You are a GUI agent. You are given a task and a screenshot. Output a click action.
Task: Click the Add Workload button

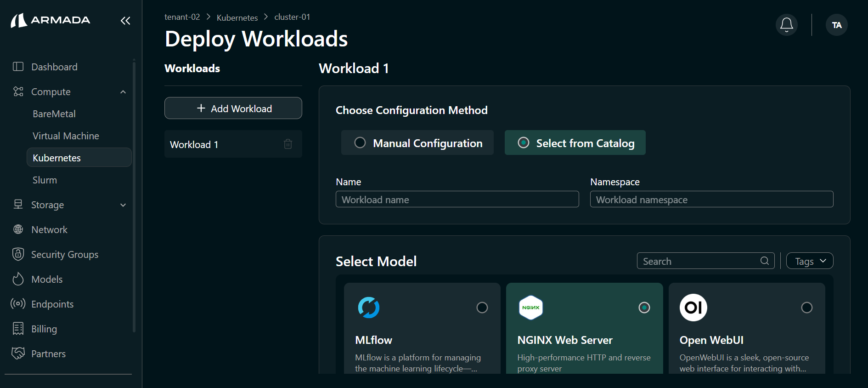[x=233, y=108]
